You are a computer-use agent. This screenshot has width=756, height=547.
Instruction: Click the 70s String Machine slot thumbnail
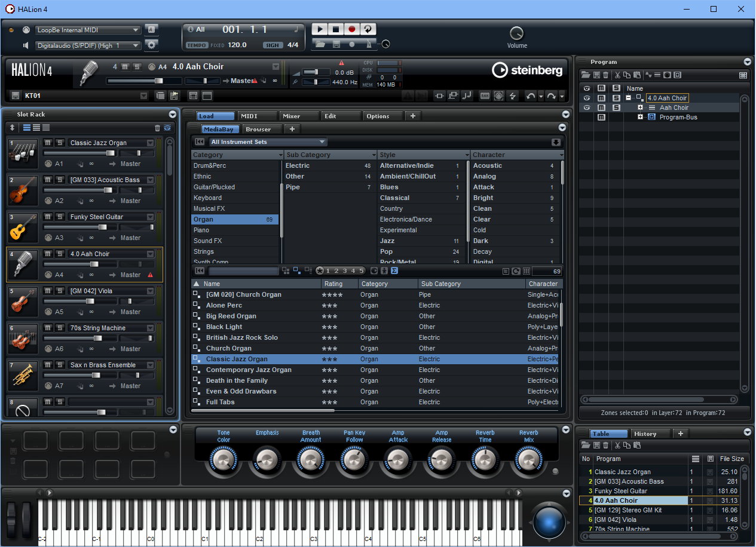tap(23, 339)
